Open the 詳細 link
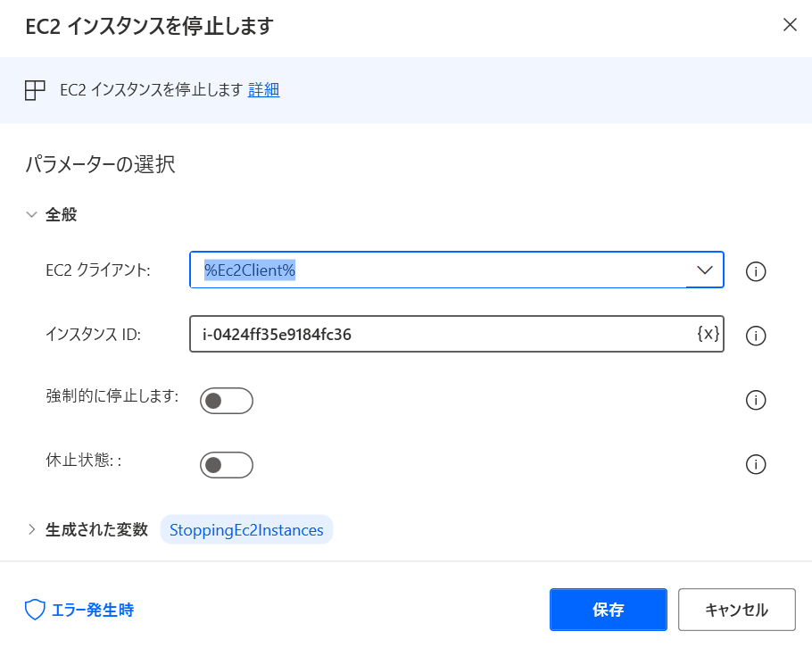This screenshot has height=648, width=812. 263,89
